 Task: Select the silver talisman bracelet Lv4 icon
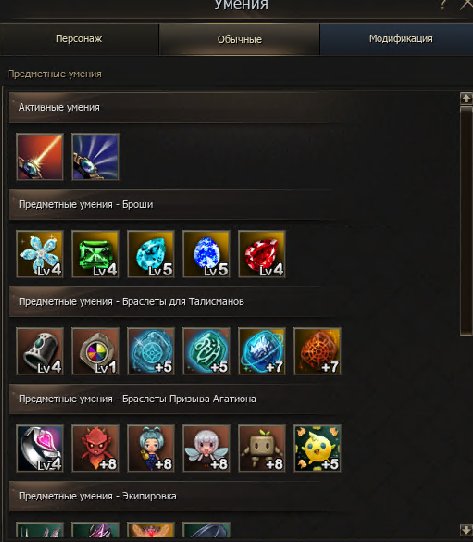(40, 351)
